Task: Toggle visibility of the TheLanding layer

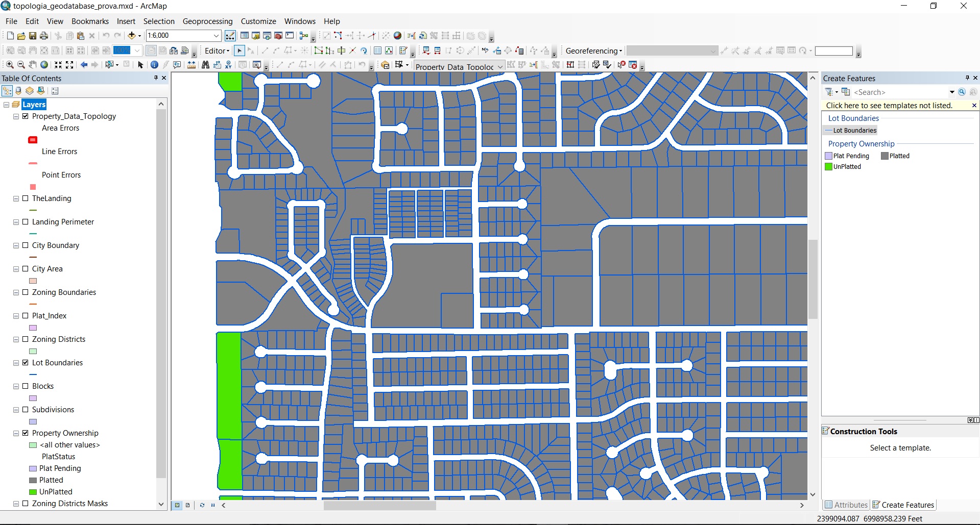Action: [x=25, y=198]
